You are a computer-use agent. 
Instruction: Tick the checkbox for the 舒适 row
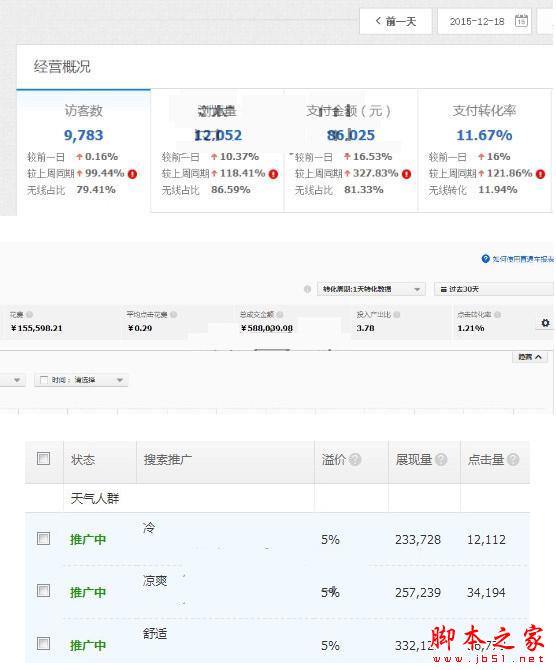click(x=43, y=644)
